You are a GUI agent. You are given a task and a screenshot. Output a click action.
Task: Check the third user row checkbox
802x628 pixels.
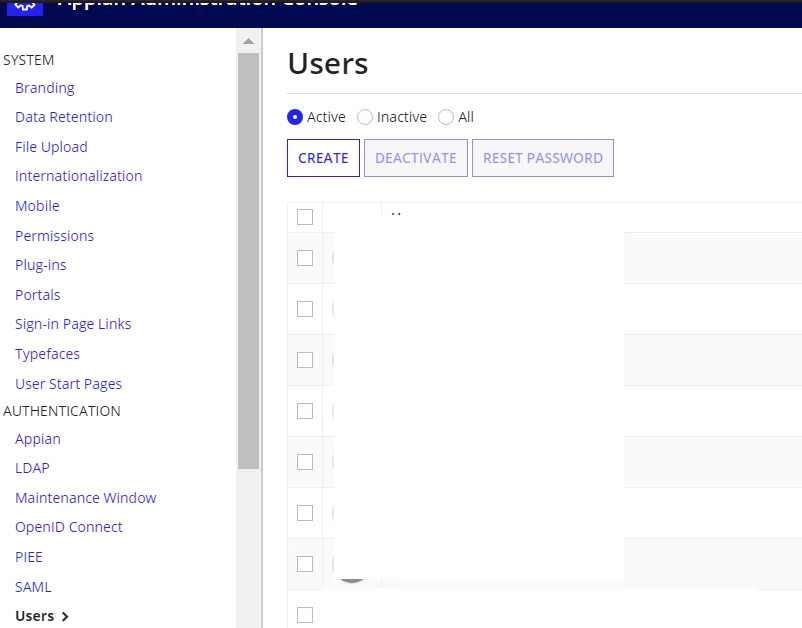[305, 360]
